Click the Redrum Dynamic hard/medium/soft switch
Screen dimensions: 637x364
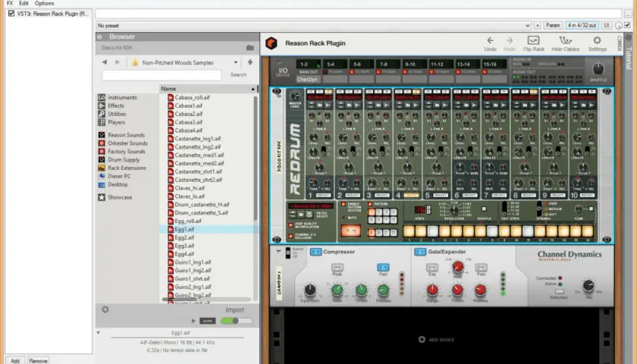[539, 209]
